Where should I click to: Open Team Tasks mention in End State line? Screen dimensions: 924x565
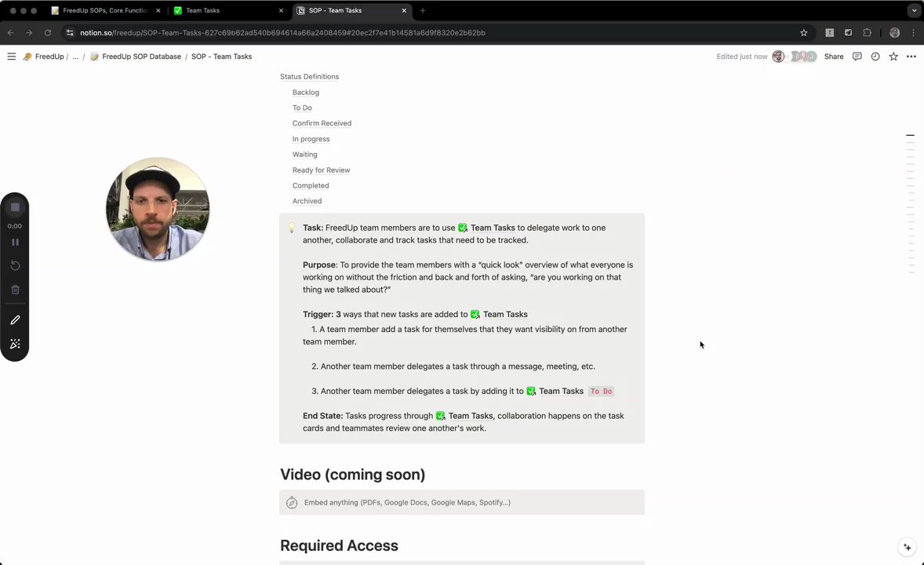[x=464, y=416]
